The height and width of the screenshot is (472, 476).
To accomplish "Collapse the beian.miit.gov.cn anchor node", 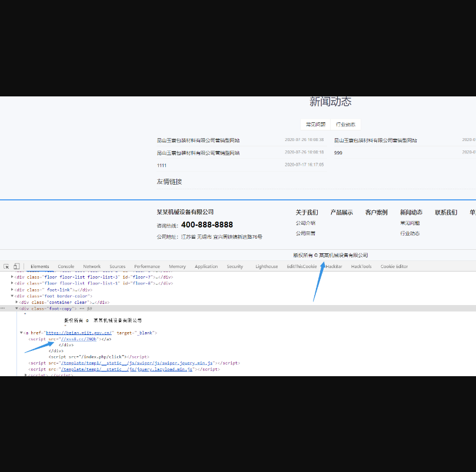I will coord(21,333).
